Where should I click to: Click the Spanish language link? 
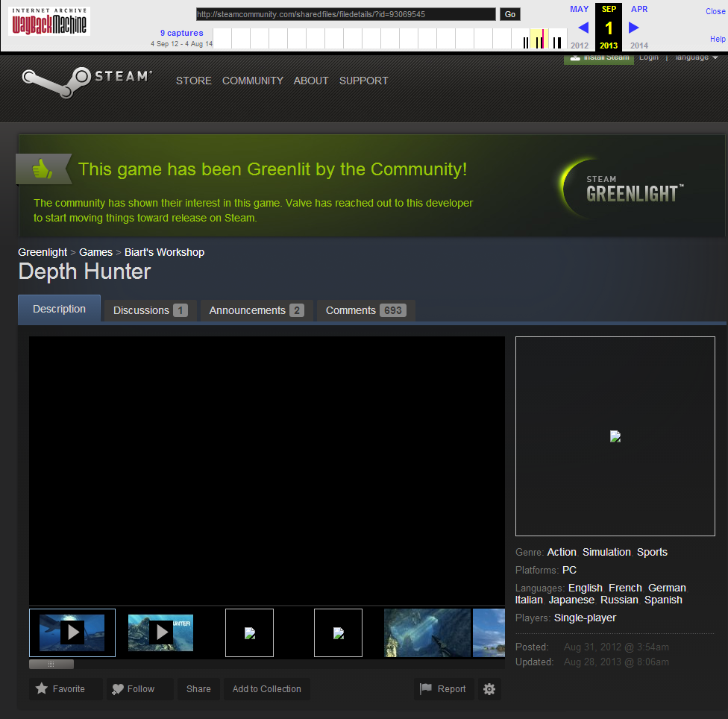point(663,600)
